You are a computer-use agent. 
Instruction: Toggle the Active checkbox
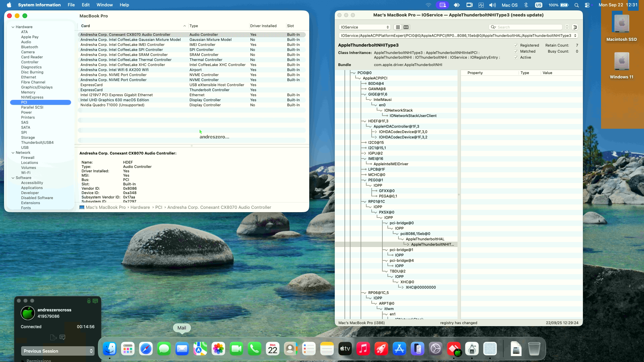516,57
